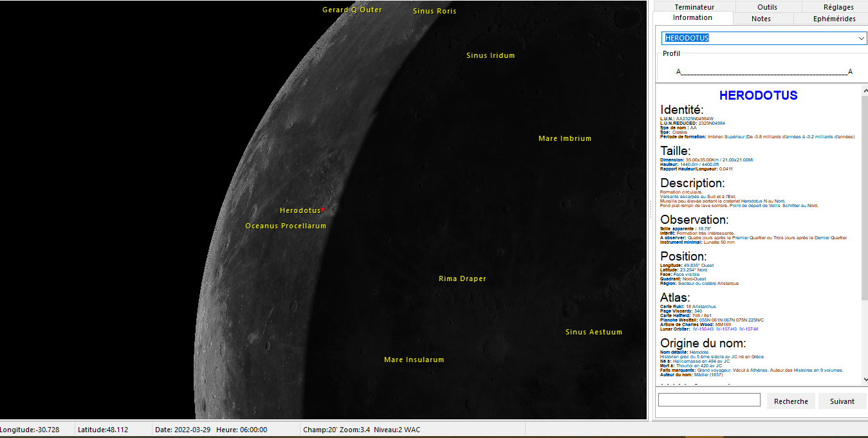Click the Description section heading

click(x=692, y=183)
